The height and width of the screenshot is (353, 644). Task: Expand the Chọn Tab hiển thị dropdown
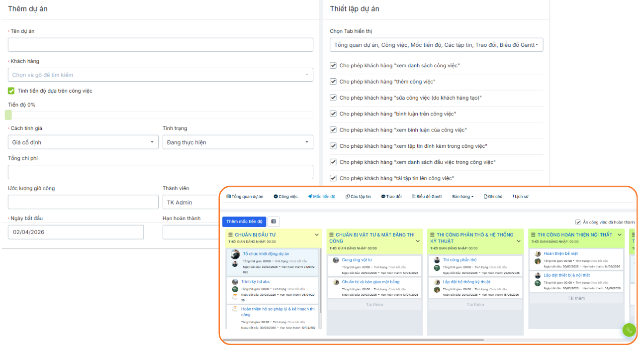436,45
